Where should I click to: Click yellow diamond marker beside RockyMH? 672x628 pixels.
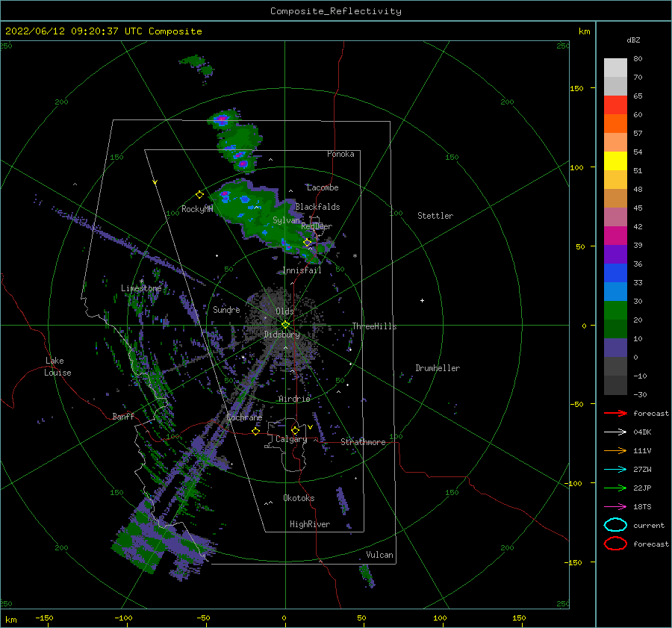pos(199,195)
